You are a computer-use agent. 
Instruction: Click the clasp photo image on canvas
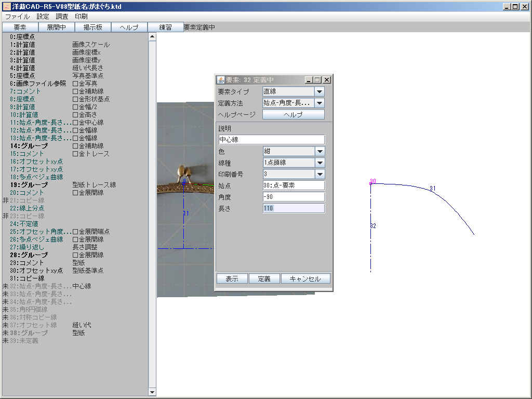[185, 199]
